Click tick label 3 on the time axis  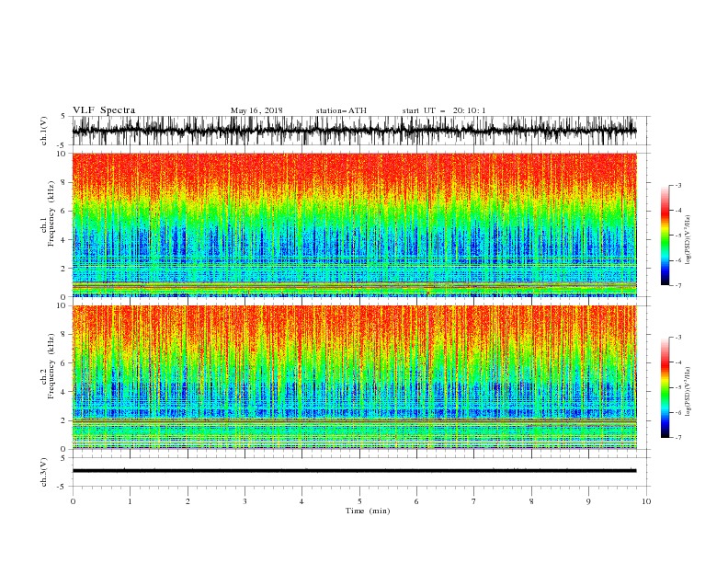click(245, 501)
